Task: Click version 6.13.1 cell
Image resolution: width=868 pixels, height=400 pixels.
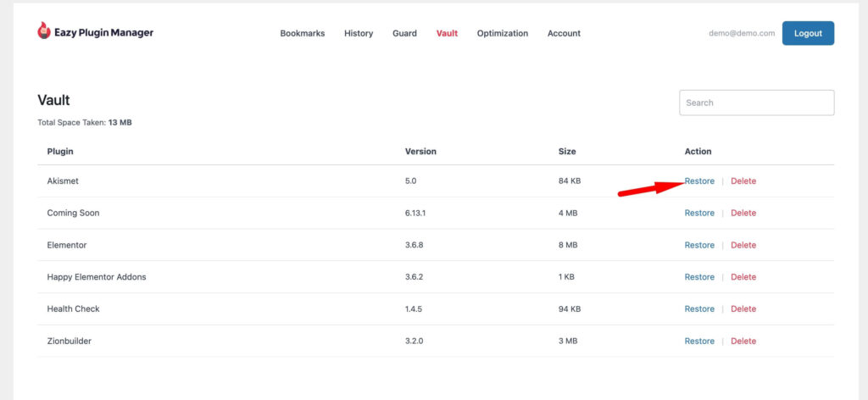Action: (415, 213)
